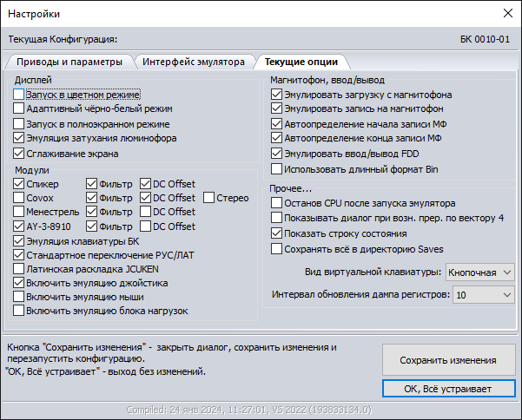Viewport: 522px width, 420px height.
Task: Disable Сглаживание экрана checkbox
Action: 19,154
